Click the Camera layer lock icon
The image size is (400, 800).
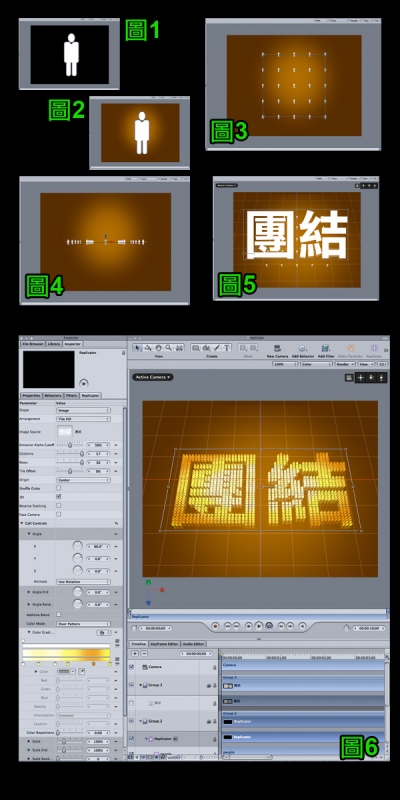(x=214, y=667)
